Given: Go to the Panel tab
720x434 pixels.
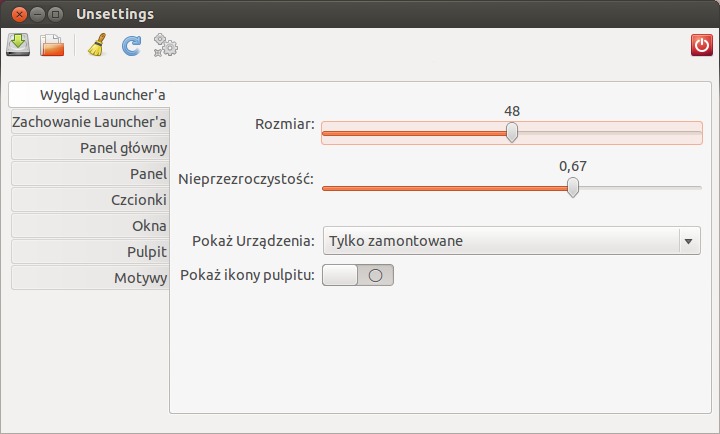Looking at the screenshot, I should tap(90, 174).
